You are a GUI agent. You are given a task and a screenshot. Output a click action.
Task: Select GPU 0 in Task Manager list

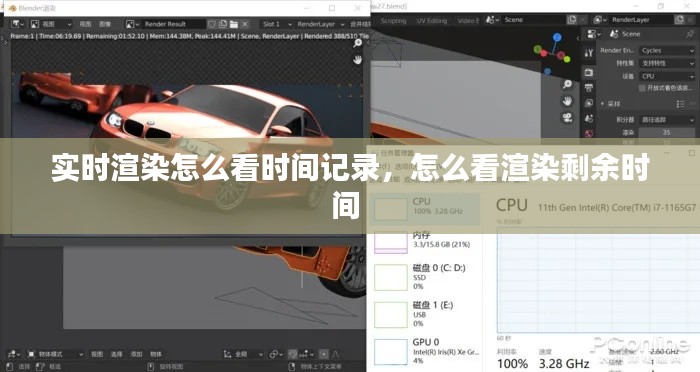(x=424, y=351)
